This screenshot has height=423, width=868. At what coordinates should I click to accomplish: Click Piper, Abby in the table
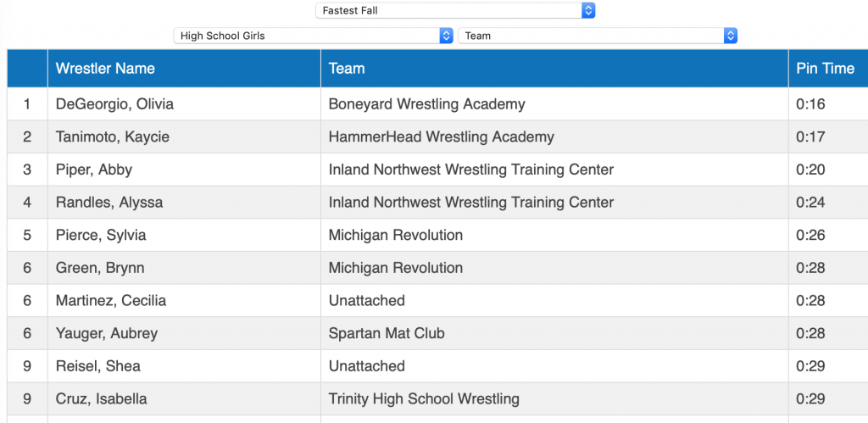[94, 170]
